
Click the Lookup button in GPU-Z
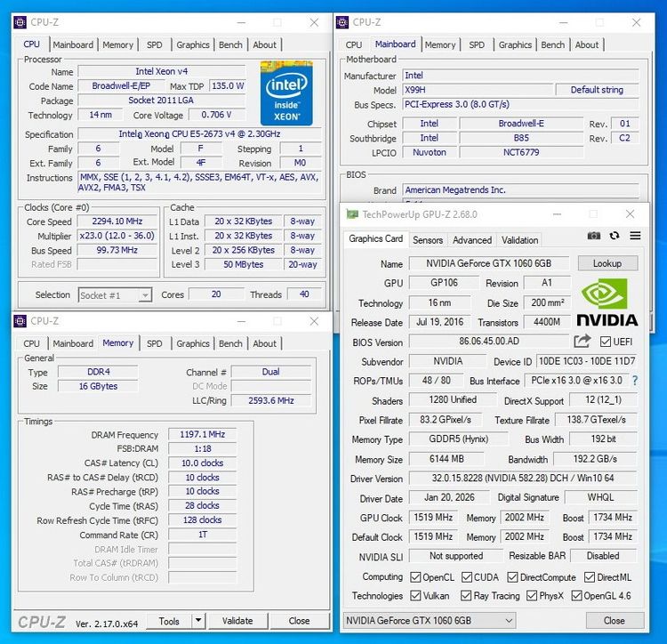[607, 263]
